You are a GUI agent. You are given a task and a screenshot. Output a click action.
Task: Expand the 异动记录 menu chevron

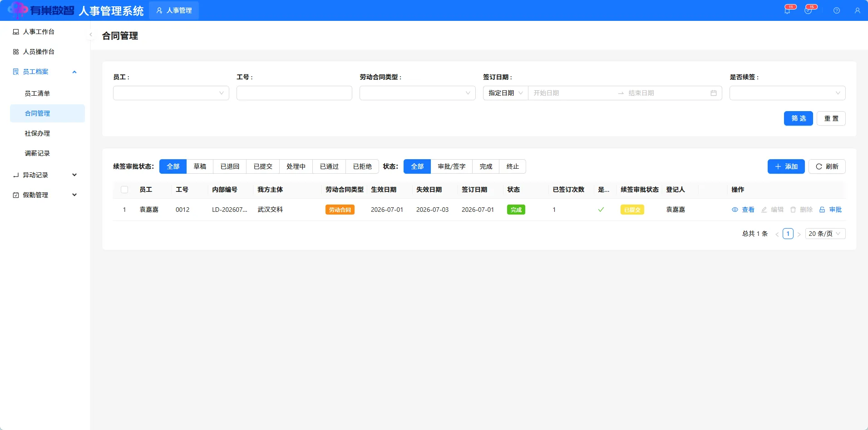pyautogui.click(x=74, y=175)
